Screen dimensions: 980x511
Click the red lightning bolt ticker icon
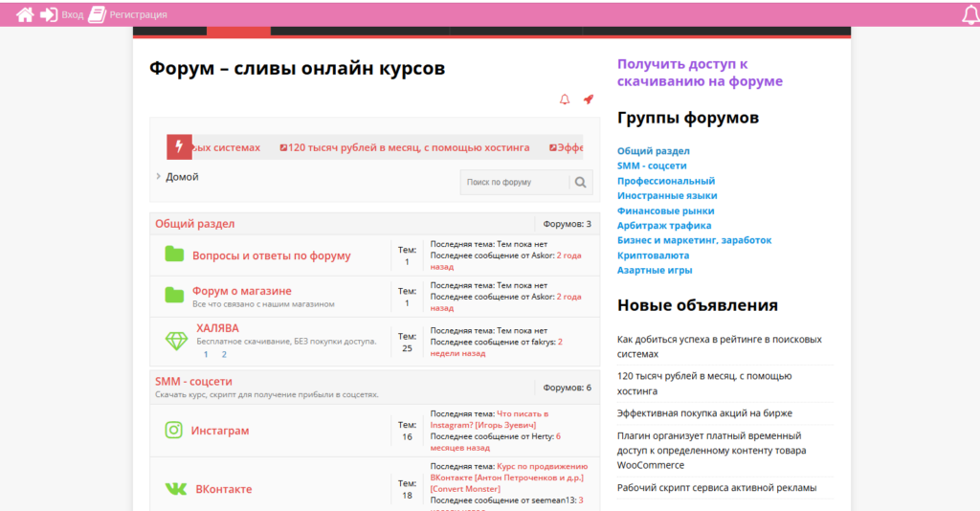pyautogui.click(x=179, y=147)
